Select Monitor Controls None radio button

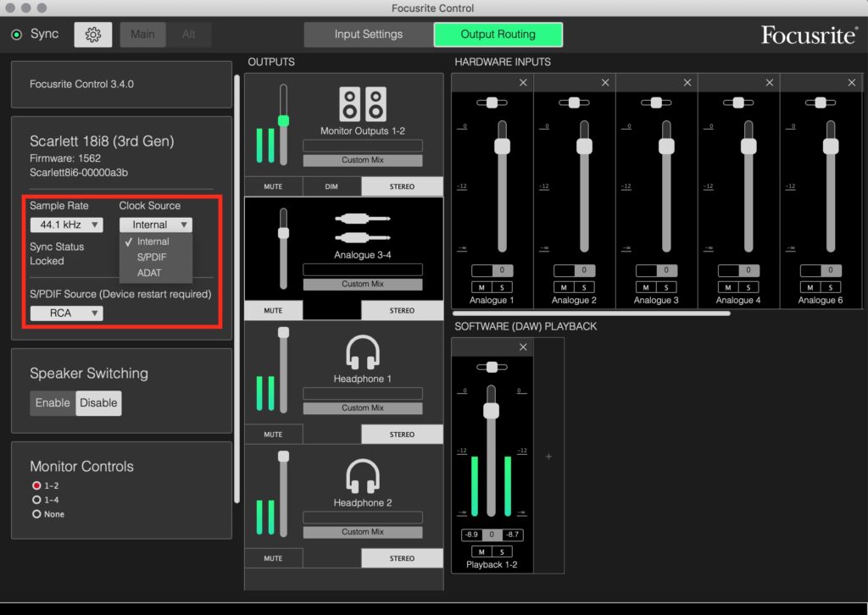36,514
